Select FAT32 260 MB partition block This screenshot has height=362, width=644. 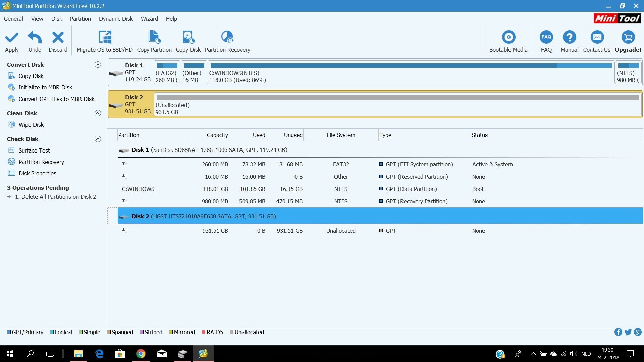(167, 72)
